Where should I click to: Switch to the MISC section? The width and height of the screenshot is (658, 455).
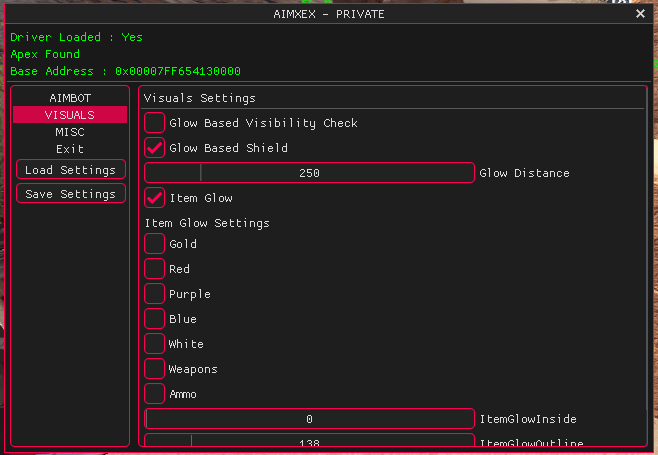70,132
